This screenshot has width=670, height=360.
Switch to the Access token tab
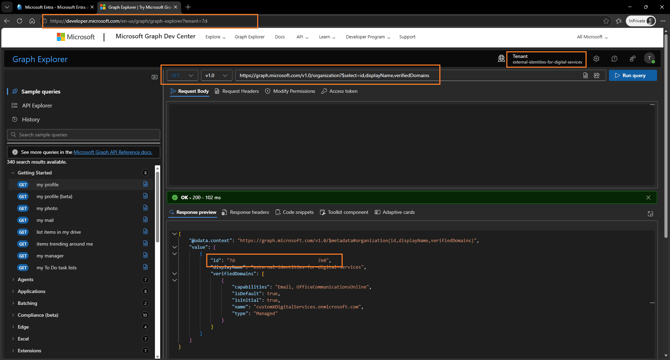339,91
